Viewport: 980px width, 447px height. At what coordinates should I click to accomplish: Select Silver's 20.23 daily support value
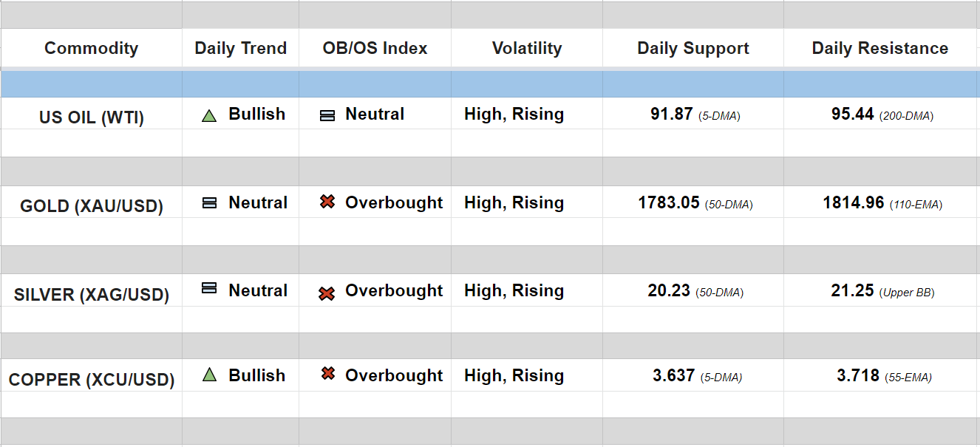point(669,291)
